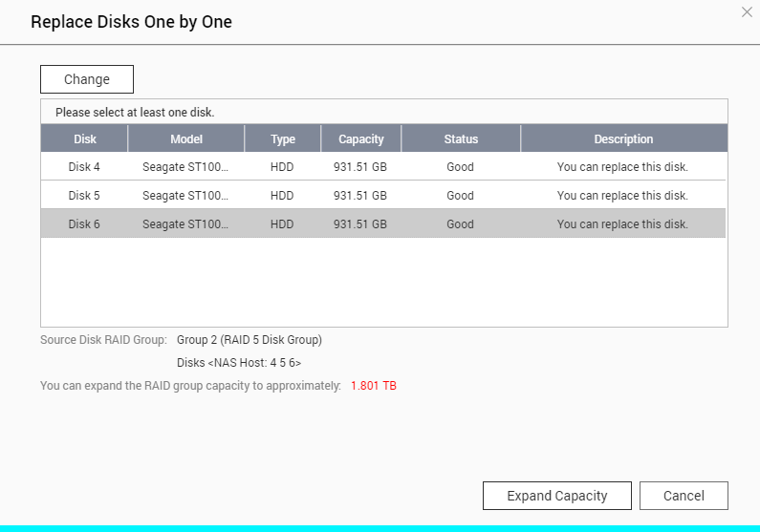Click Disks <NAS Host: 4 5 6> text
Image resolution: width=760 pixels, height=532 pixels.
[238, 363]
